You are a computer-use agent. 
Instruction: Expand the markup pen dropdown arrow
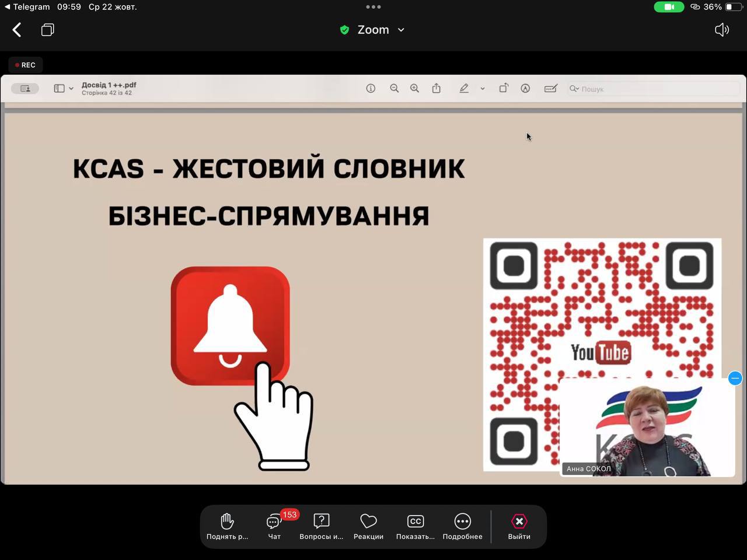pos(483,89)
